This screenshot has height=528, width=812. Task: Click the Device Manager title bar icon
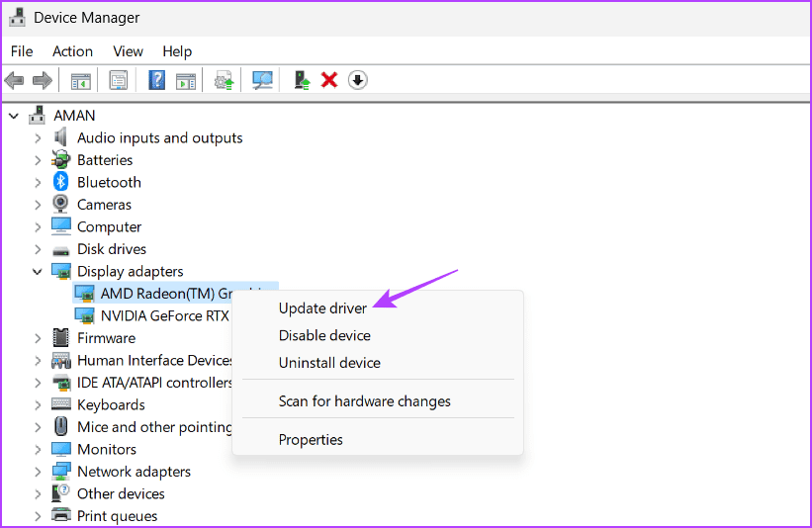click(17, 17)
